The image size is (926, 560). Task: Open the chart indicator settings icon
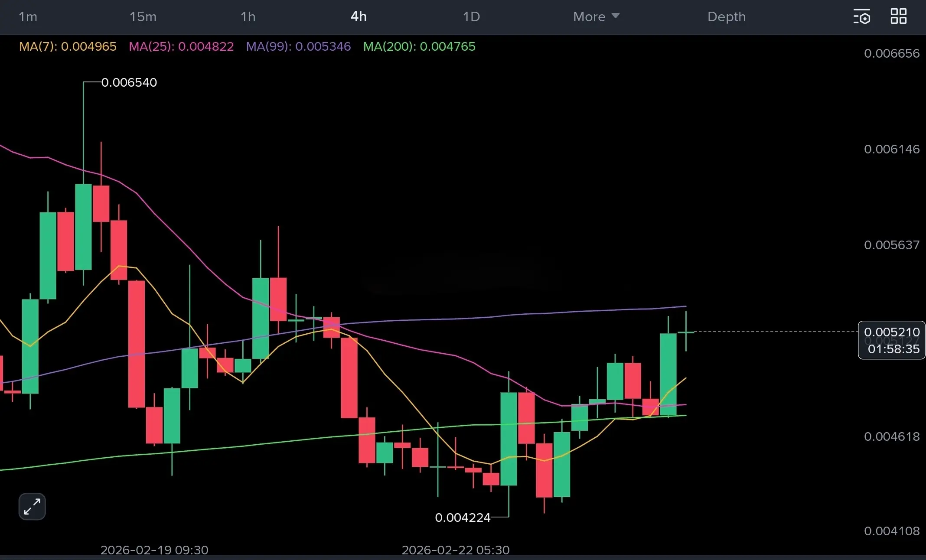tap(862, 16)
